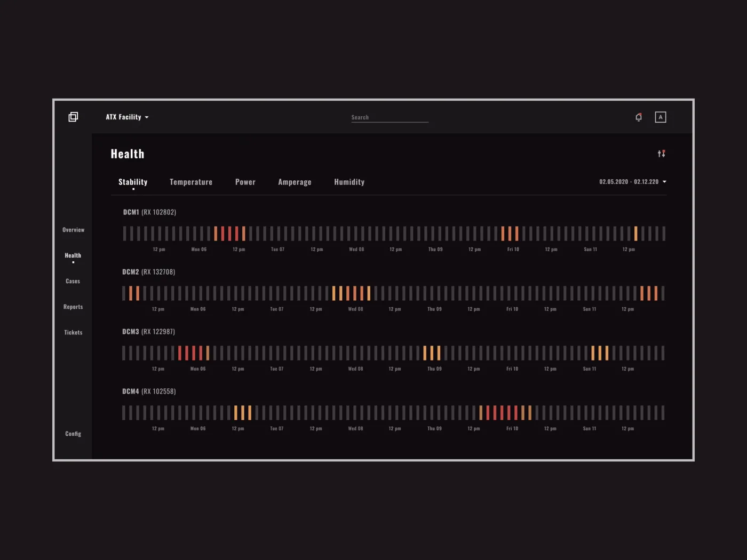Open Tickets in the sidebar
747x560 pixels.
coord(73,332)
